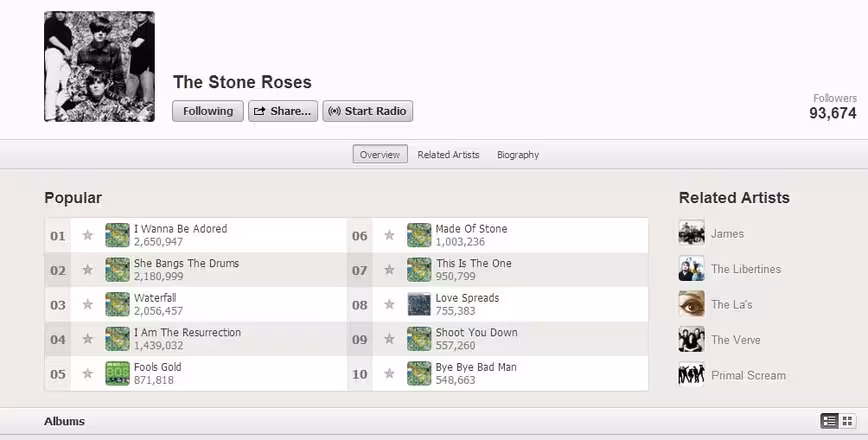This screenshot has height=440, width=868.
Task: Open The Verve artist link
Action: (736, 340)
